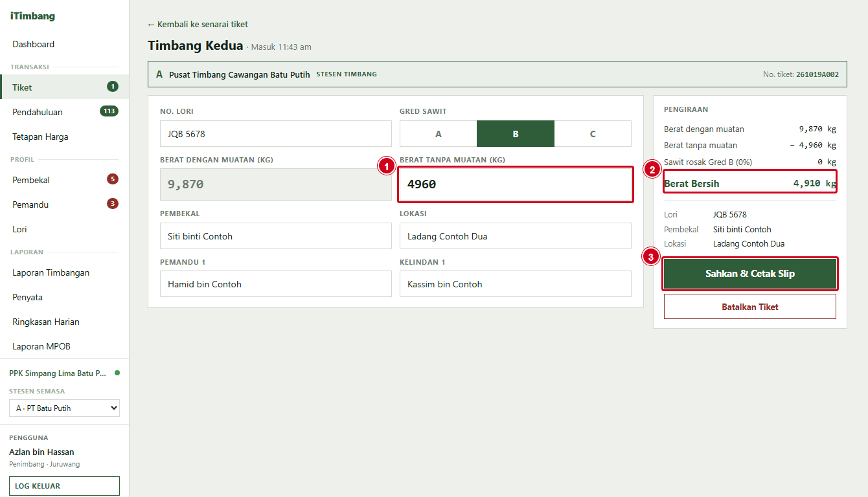The width and height of the screenshot is (868, 497).
Task: Click the iTimbang logo
Action: tap(32, 16)
